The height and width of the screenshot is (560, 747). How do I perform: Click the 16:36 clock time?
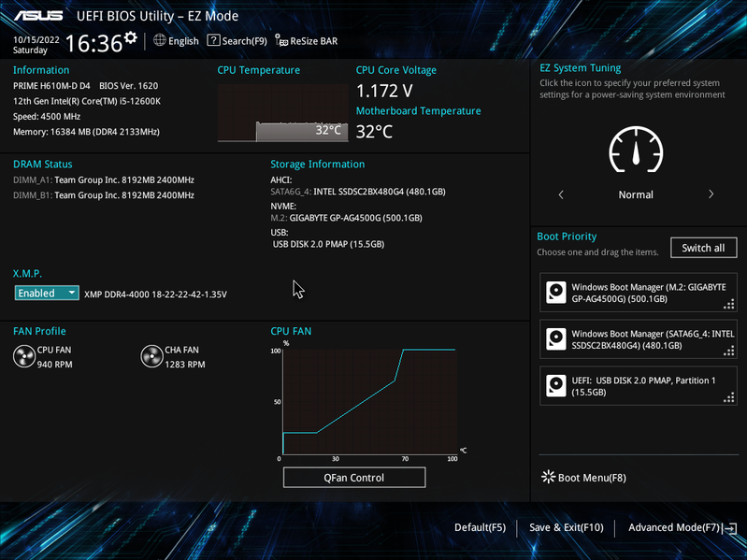(93, 43)
